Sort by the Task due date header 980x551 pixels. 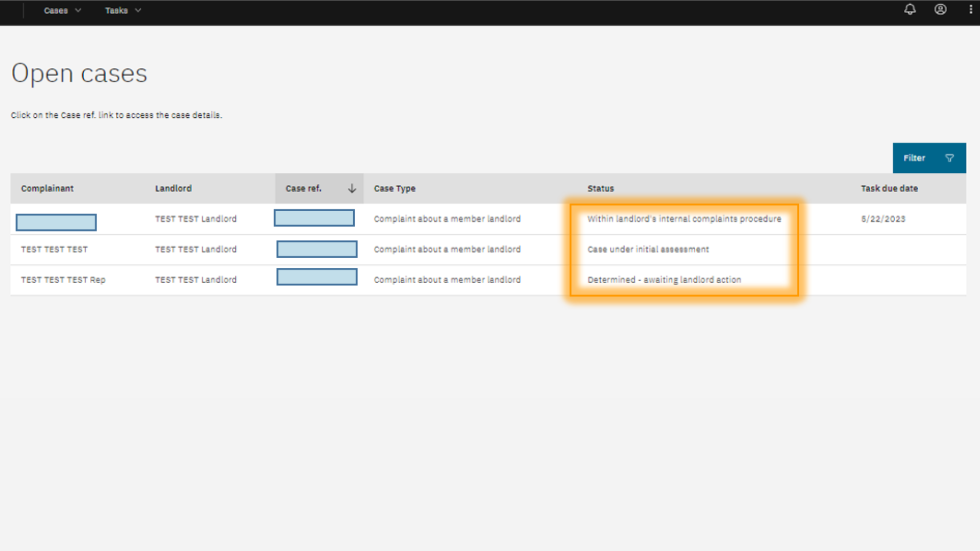point(889,188)
